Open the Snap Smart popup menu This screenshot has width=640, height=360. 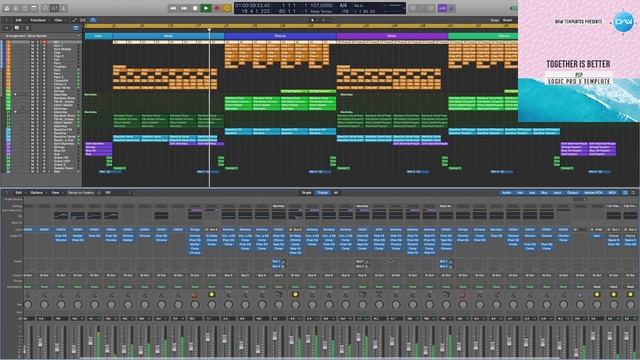(507, 20)
